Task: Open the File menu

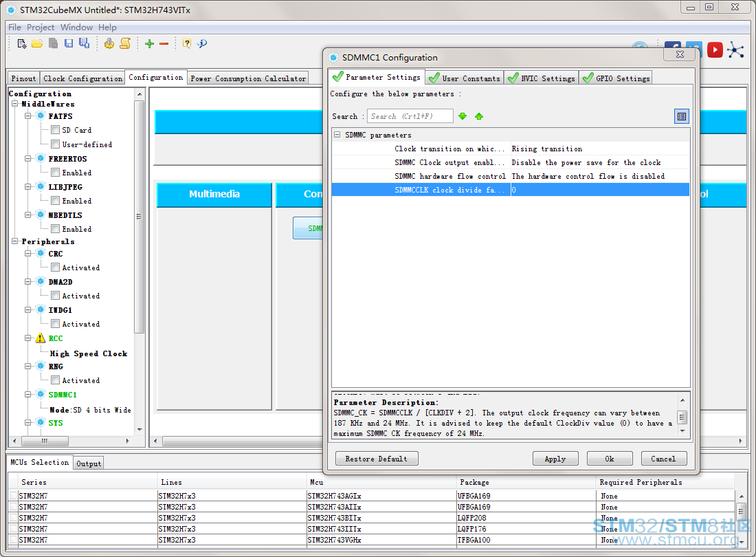Action: [14, 27]
